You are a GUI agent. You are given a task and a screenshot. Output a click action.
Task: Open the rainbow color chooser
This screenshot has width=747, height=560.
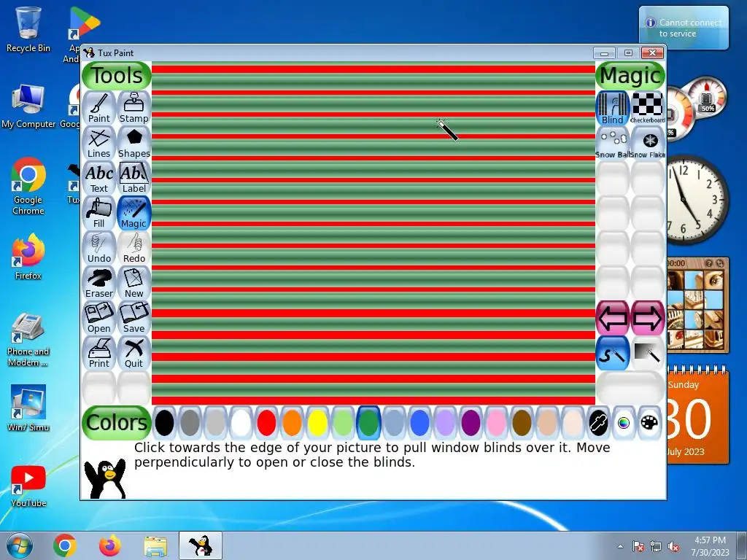624,422
